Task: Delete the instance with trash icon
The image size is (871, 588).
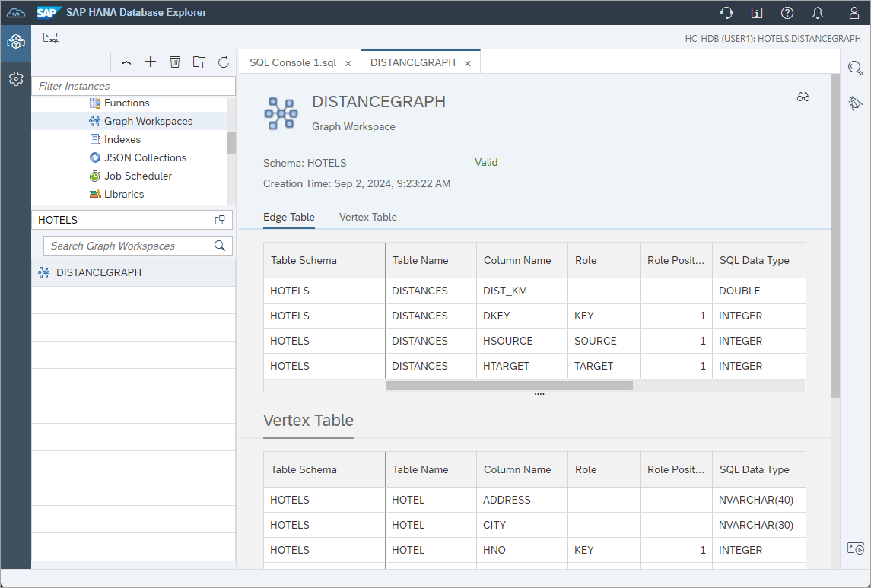Action: coord(175,62)
